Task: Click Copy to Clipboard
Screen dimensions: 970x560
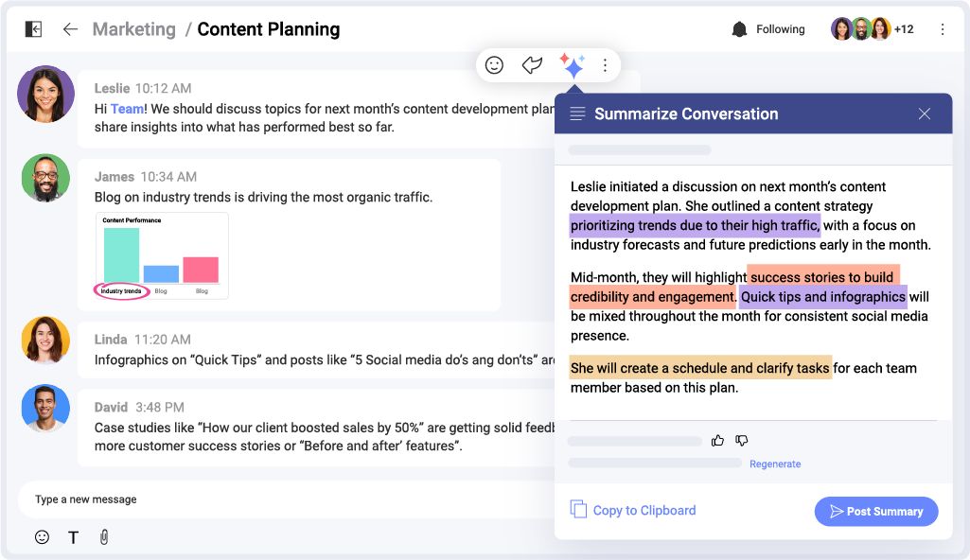Action: point(644,510)
